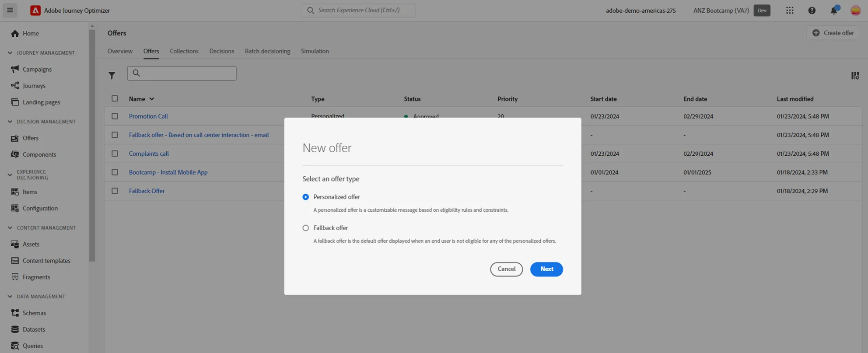The width and height of the screenshot is (868, 353).
Task: Check the Bootcamp - Install Mobile App checkbox
Action: click(115, 172)
